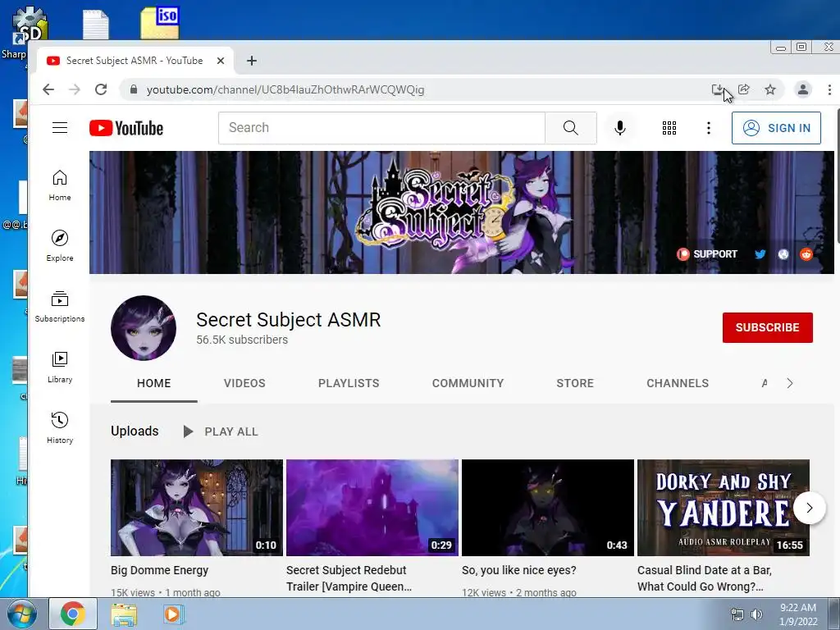This screenshot has height=630, width=840.
Task: Click the page vertical scrollbar
Action: pos(837,176)
